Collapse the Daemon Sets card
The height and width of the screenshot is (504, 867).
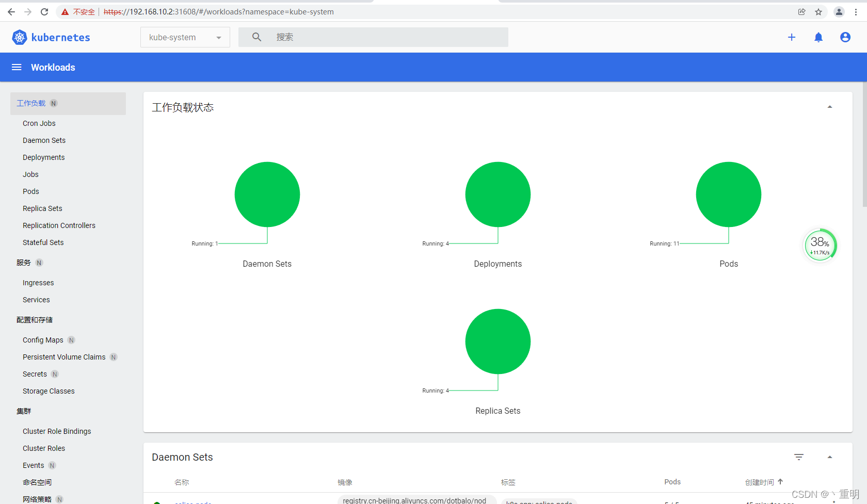coord(830,457)
